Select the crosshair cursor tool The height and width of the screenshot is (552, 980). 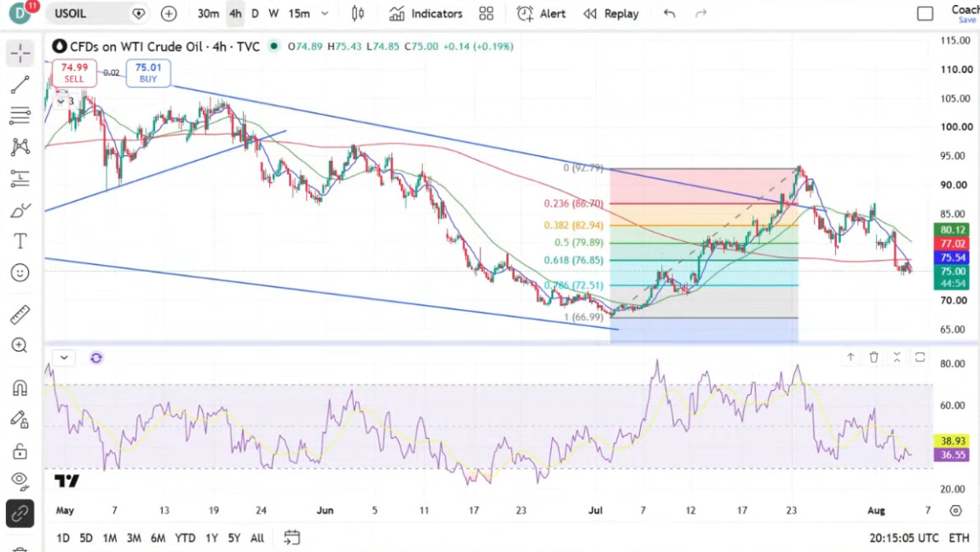click(20, 54)
